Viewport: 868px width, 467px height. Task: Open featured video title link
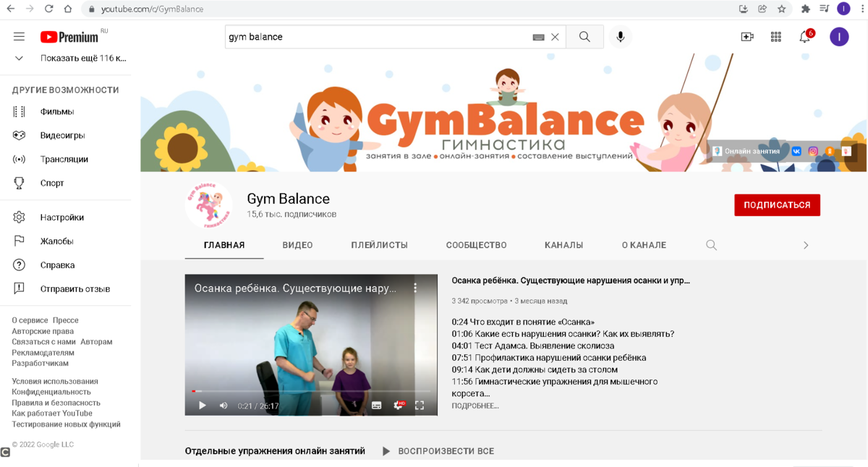(x=571, y=280)
